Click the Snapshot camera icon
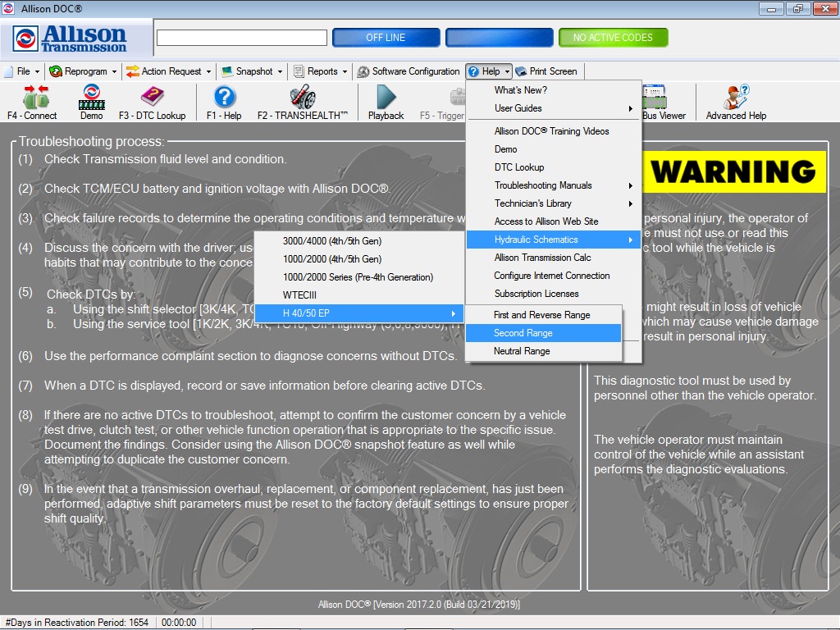The image size is (840, 630). [227, 71]
